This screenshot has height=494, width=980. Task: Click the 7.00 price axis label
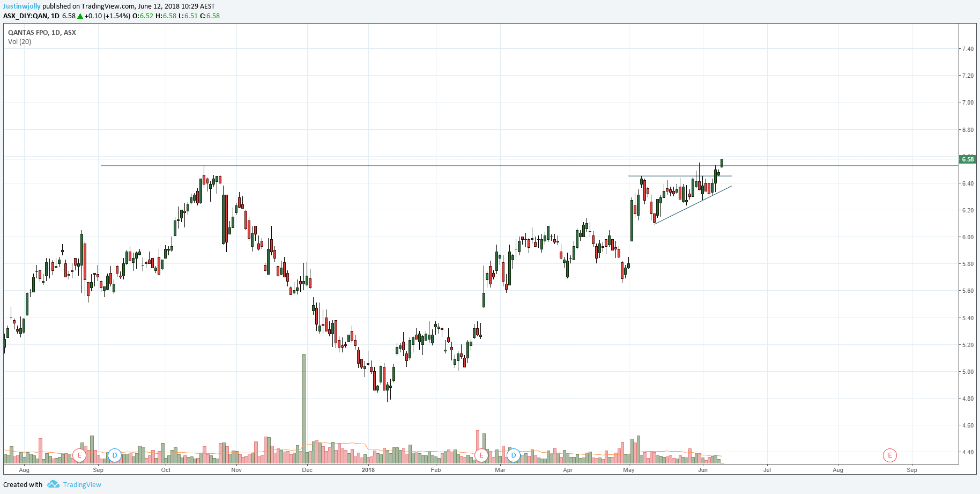click(x=968, y=102)
